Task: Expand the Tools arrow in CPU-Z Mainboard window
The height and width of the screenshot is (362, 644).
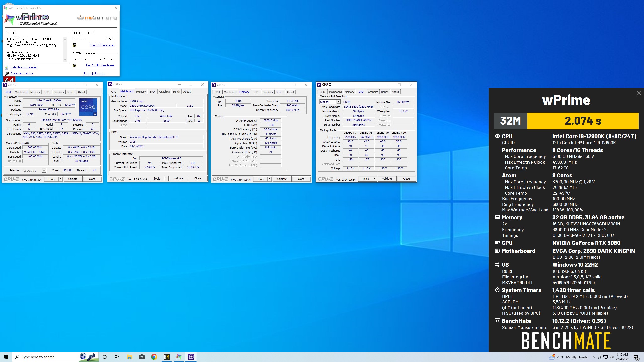Action: coord(166,178)
